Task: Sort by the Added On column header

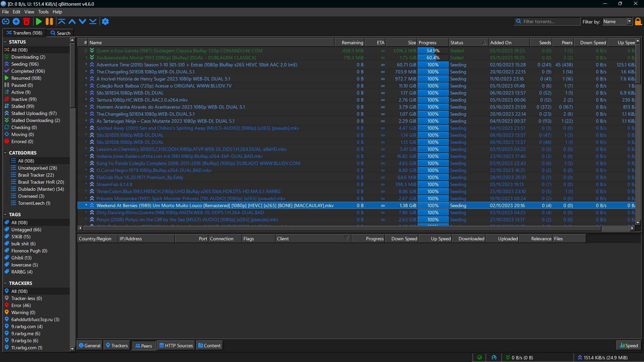Action: tap(509, 43)
